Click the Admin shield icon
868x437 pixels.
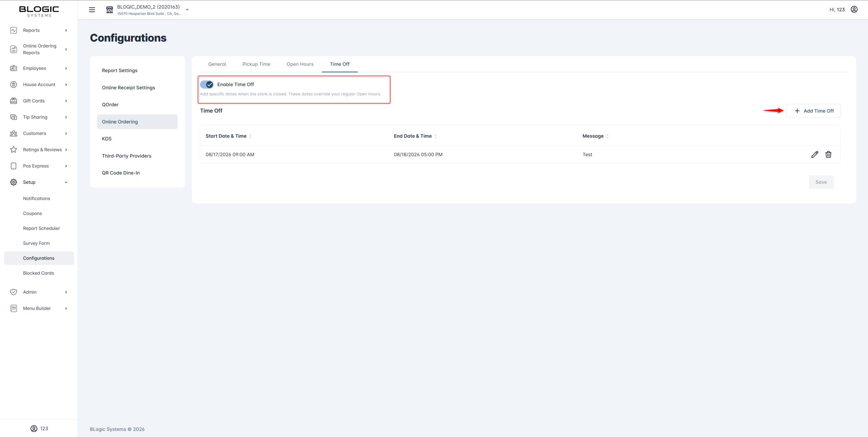[14, 292]
